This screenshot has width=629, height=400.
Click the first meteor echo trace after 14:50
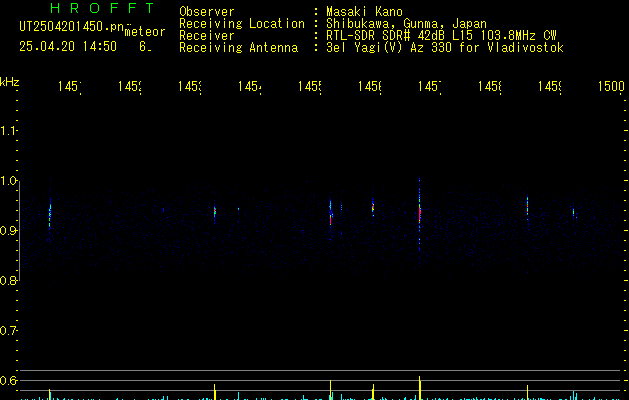(x=50, y=215)
